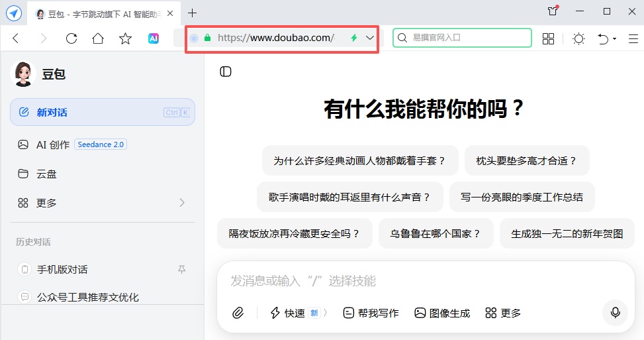
Task: Open 云盘 in the sidebar
Action: pyautogui.click(x=103, y=174)
